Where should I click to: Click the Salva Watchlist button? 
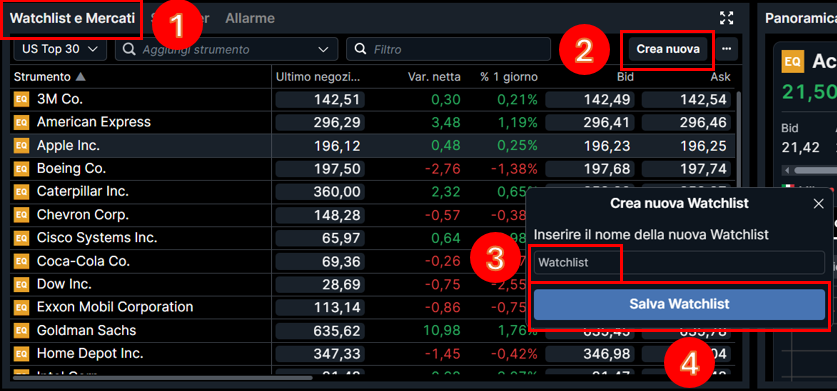tap(679, 304)
